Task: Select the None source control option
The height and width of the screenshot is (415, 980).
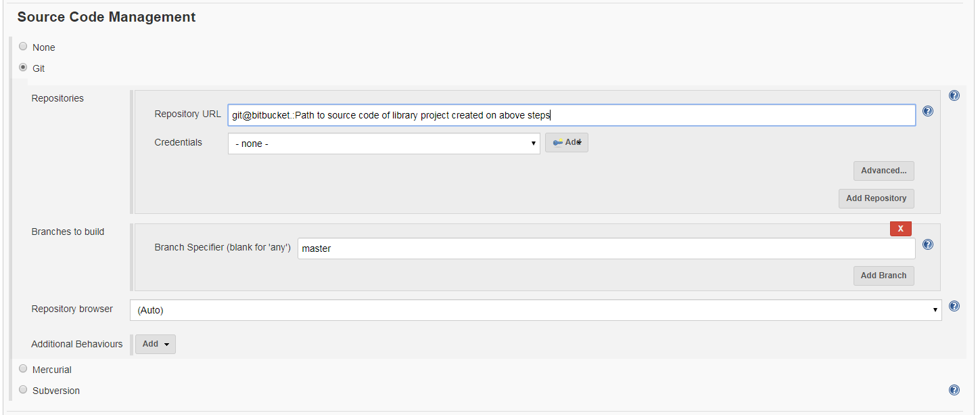Action: click(x=24, y=47)
